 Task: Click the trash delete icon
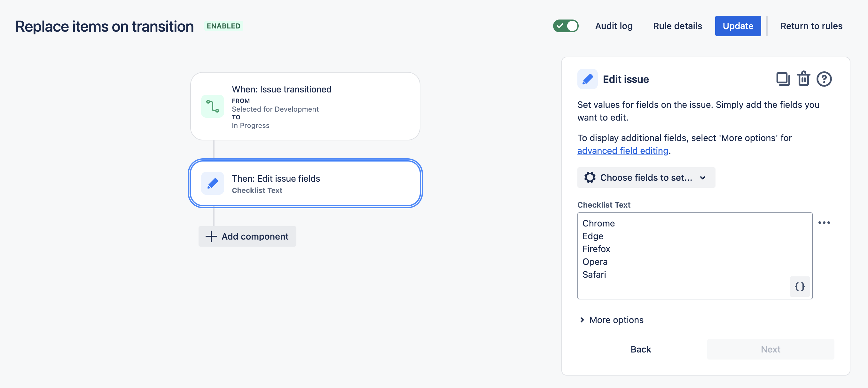[803, 79]
